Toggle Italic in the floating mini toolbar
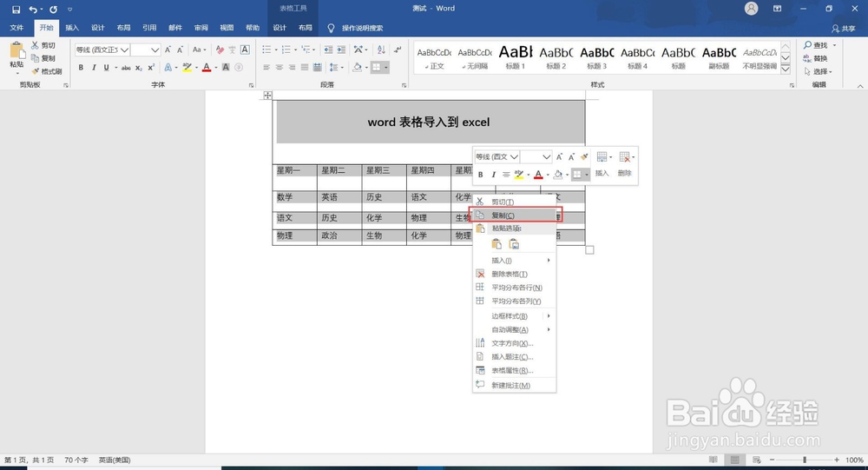The width and height of the screenshot is (868, 470). [493, 175]
